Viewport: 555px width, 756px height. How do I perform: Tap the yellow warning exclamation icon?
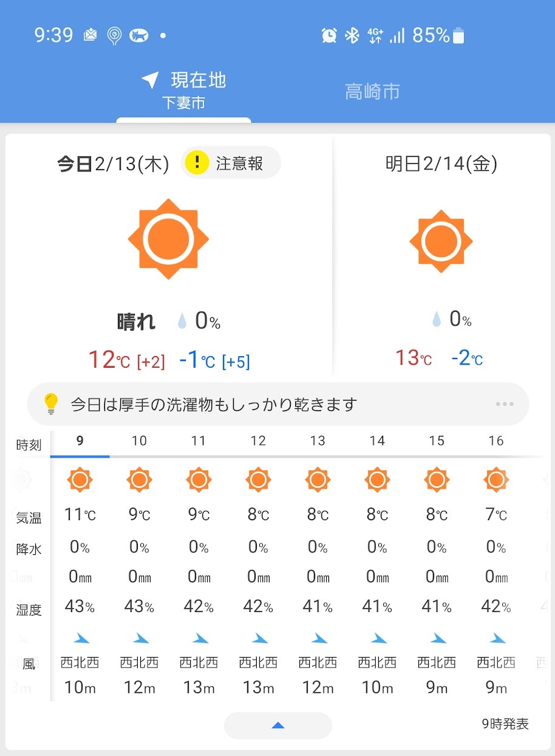tap(197, 163)
